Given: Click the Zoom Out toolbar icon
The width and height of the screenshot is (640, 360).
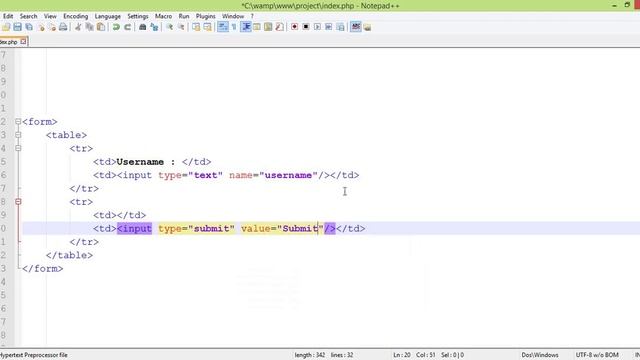Looking at the screenshot, I should click(x=181, y=27).
